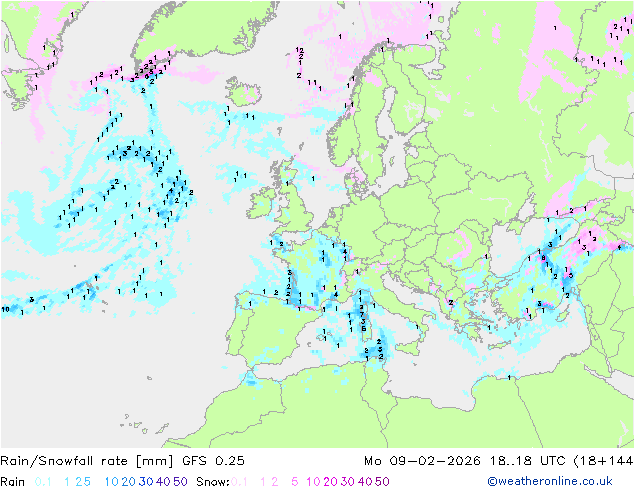Click the '(18+144' forecast offset text
634x490 pixels.
[603, 461]
